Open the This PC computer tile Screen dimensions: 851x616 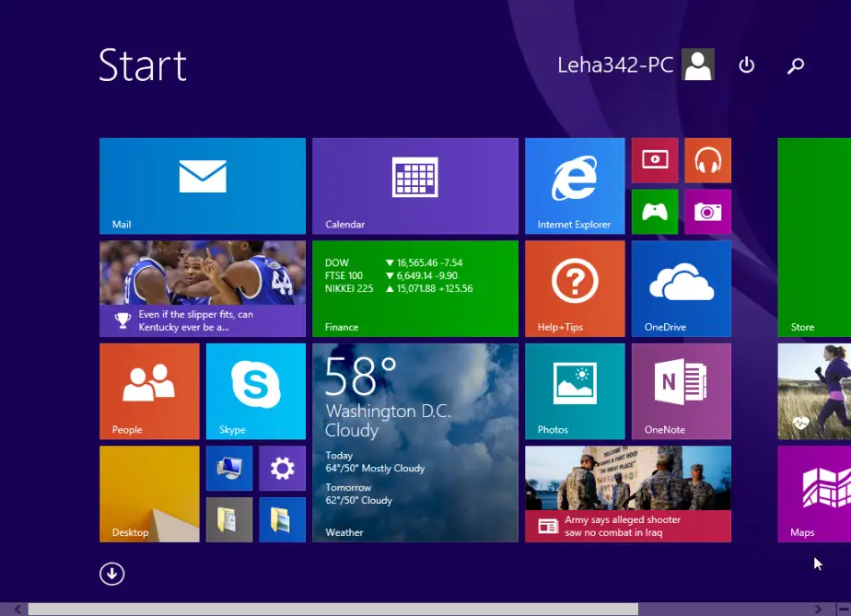pos(229,469)
